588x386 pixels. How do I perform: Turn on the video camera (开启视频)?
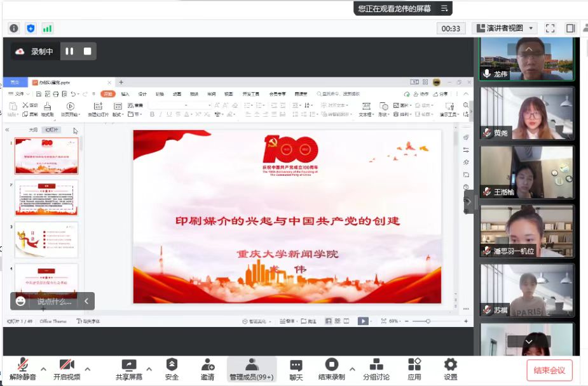pyautogui.click(x=67, y=365)
